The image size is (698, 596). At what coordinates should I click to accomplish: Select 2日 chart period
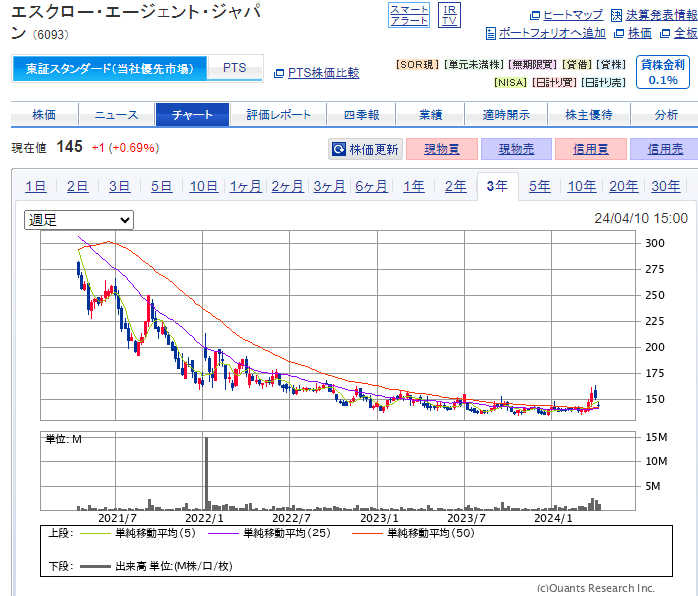point(77,186)
